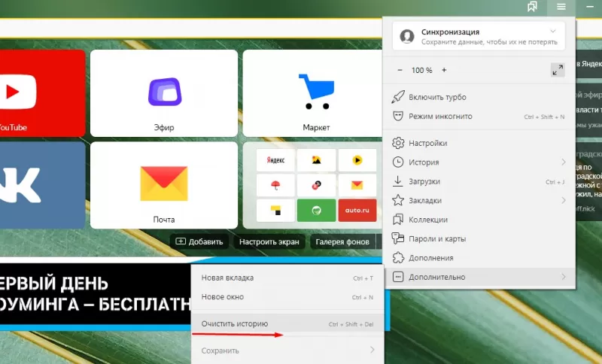The image size is (602, 364).
Task: Expand Сохранить submenu arrow
Action: [x=372, y=350]
